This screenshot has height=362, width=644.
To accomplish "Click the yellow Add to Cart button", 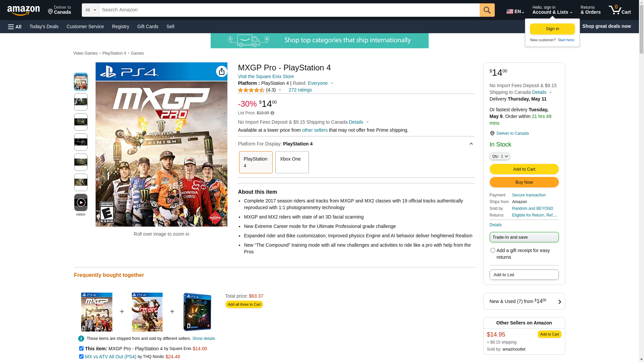I will click(524, 169).
